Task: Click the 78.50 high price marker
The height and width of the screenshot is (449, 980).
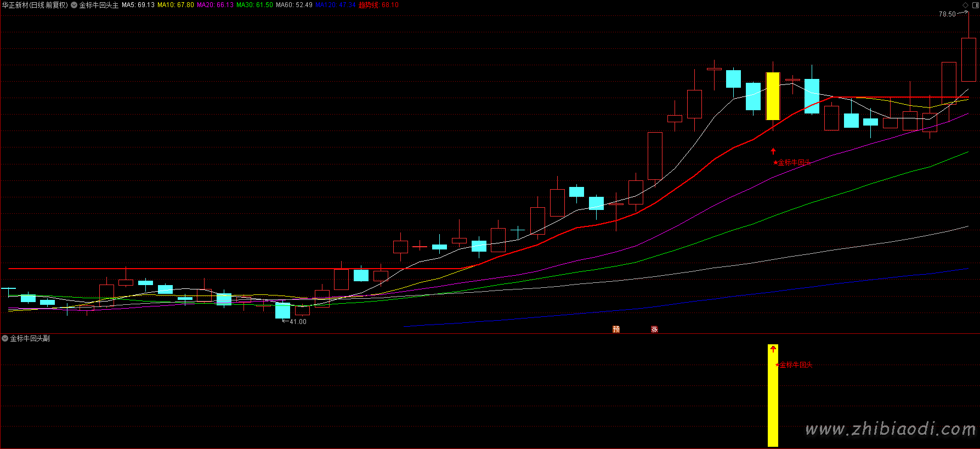Action: (x=947, y=14)
